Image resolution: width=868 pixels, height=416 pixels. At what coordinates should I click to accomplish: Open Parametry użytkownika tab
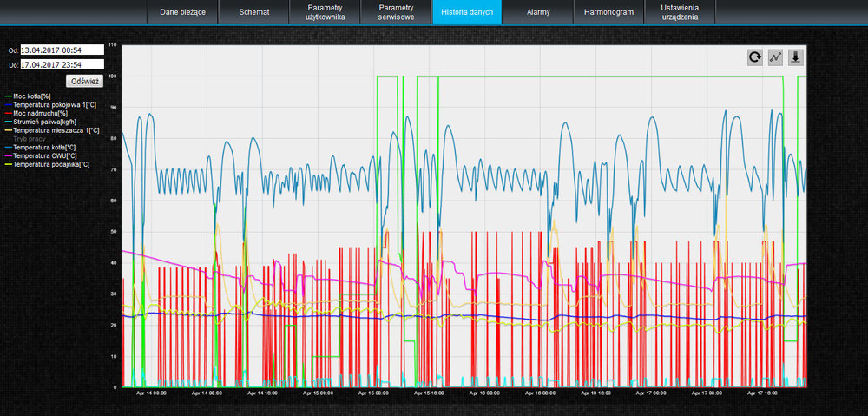[x=325, y=12]
